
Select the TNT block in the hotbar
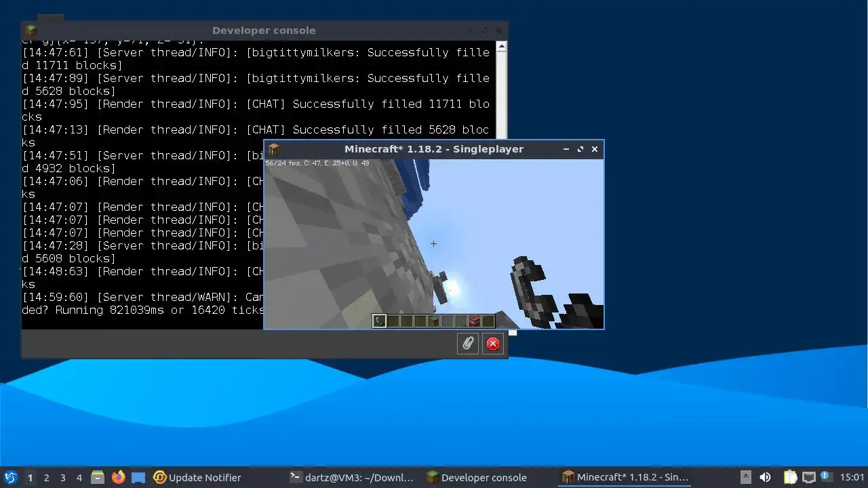(x=475, y=321)
